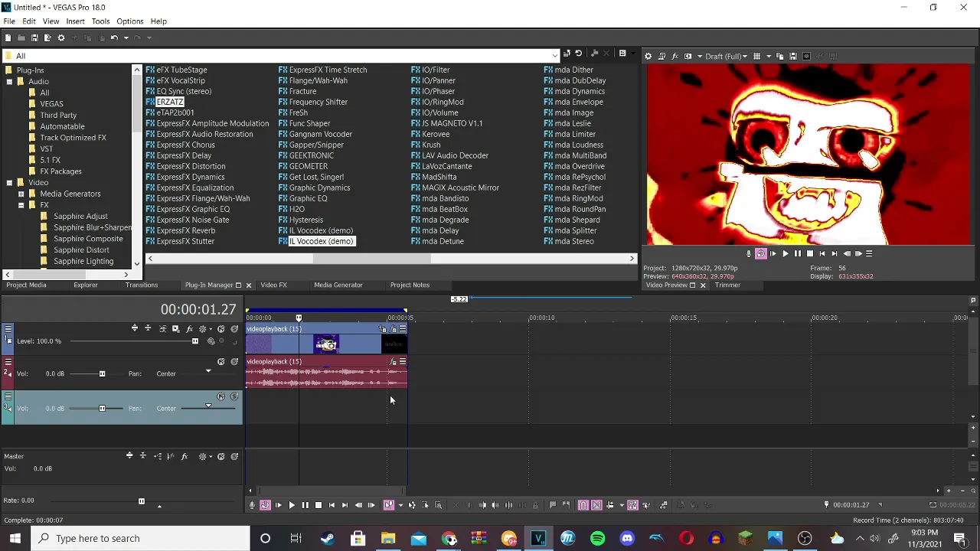This screenshot has width=980, height=551.
Task: Click Video Output FX icon in preview toolbar
Action: coord(675,56)
